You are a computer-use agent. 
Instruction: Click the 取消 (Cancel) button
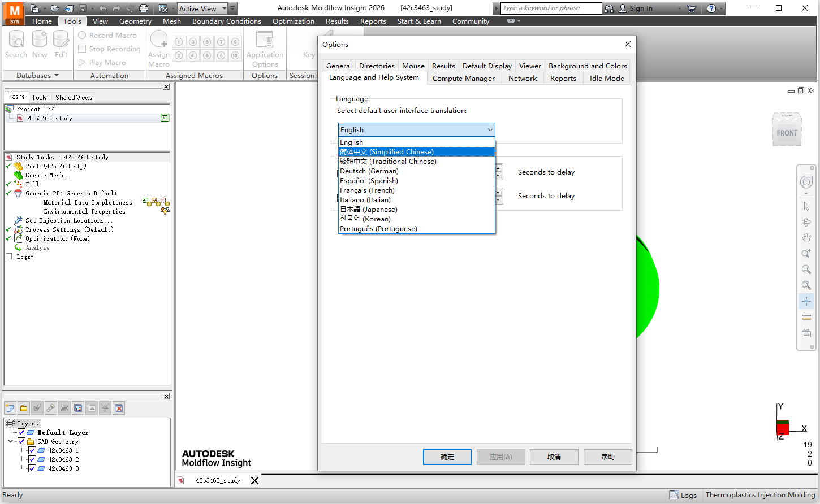(554, 457)
